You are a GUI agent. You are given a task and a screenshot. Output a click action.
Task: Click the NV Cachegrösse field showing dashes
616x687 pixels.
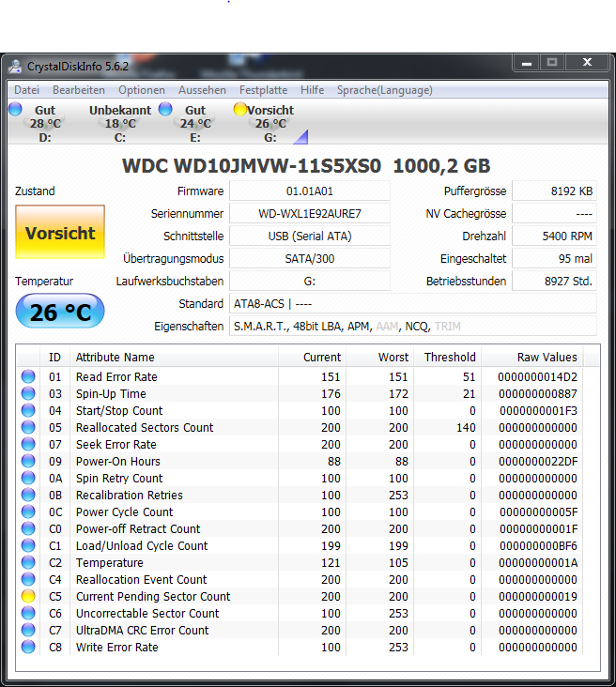click(554, 213)
